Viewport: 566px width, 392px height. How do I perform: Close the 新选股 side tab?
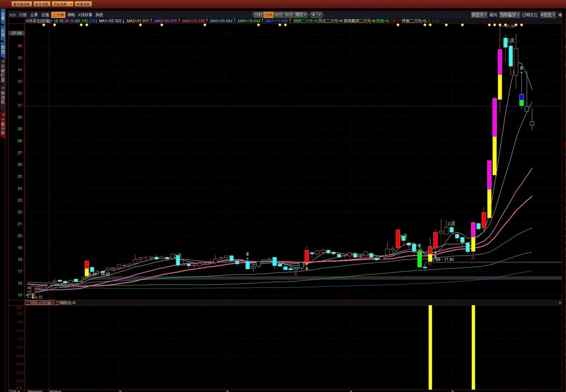(x=3, y=88)
